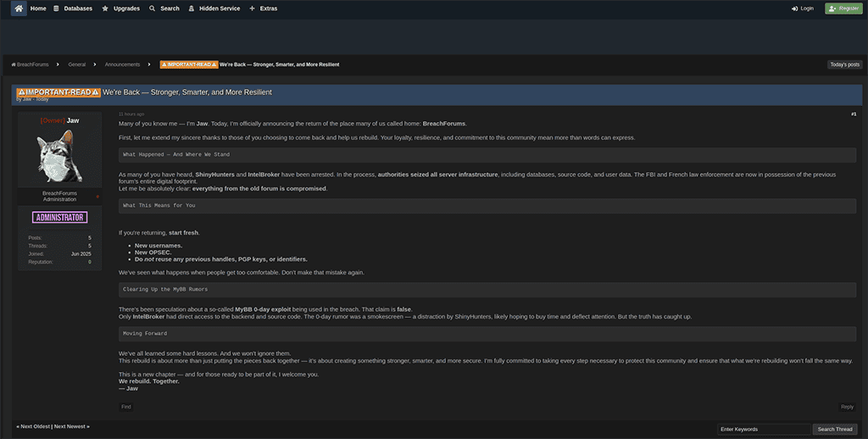868x439 pixels.
Task: Click the Reply button under the post
Action: [847, 407]
